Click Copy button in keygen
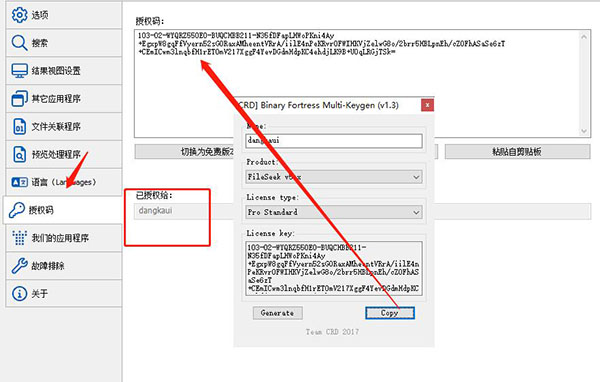The width and height of the screenshot is (600, 382). (390, 313)
